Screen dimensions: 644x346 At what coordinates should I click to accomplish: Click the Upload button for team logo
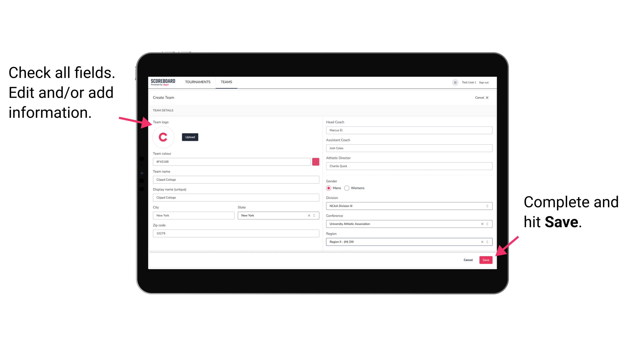pos(190,137)
